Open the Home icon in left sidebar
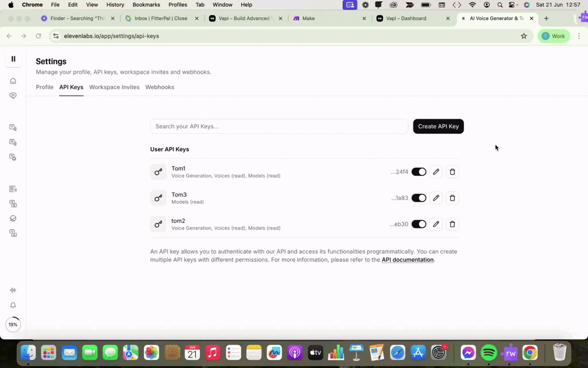The image size is (588, 368). tap(13, 81)
